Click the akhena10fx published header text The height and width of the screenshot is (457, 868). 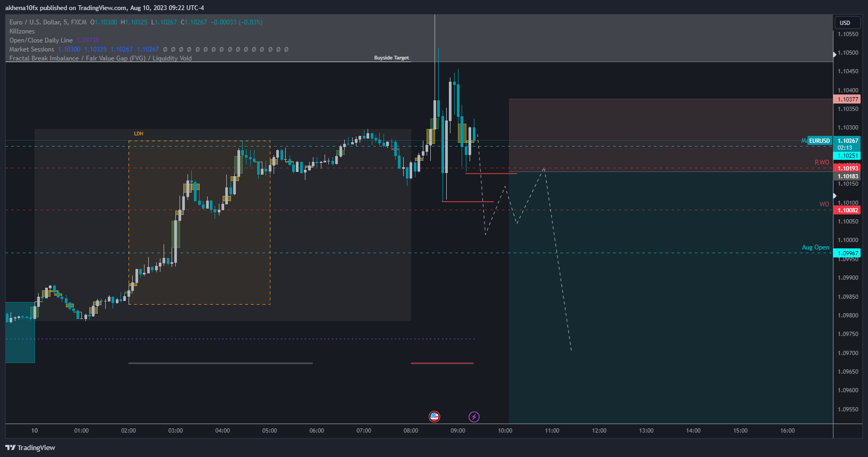105,8
